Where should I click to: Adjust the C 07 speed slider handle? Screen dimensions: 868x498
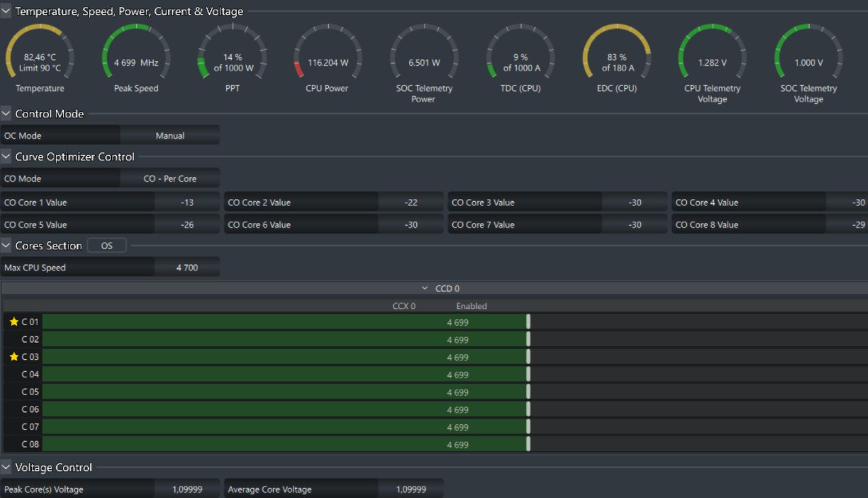click(x=528, y=428)
